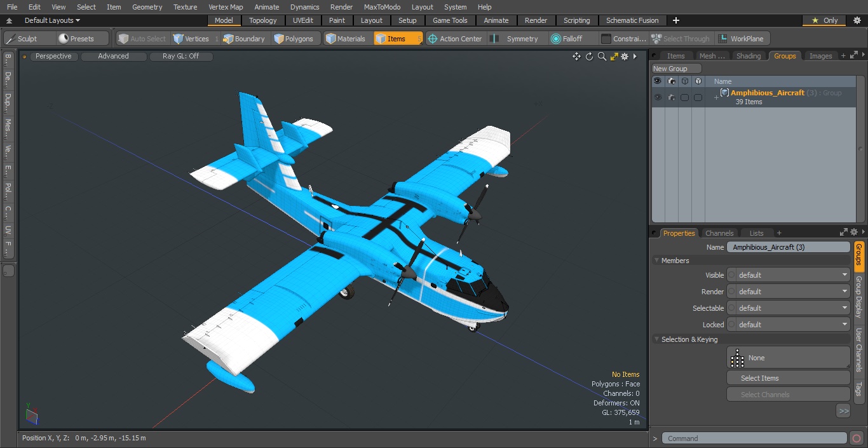This screenshot has width=868, height=448.
Task: Click the Name field Amphibious_Aircraft (3)
Action: point(789,247)
